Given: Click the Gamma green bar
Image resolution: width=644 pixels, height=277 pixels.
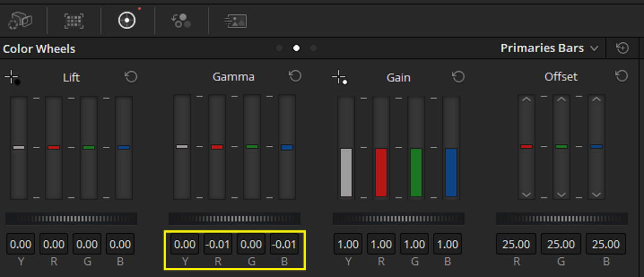Looking at the screenshot, I should (x=252, y=147).
